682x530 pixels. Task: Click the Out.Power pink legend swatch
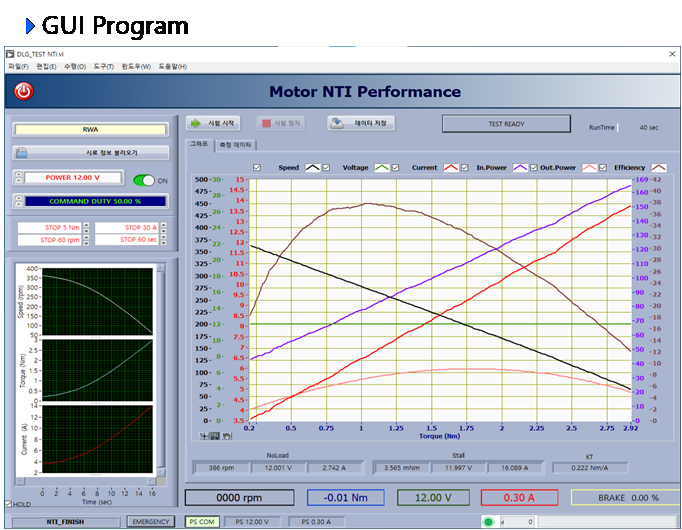589,168
